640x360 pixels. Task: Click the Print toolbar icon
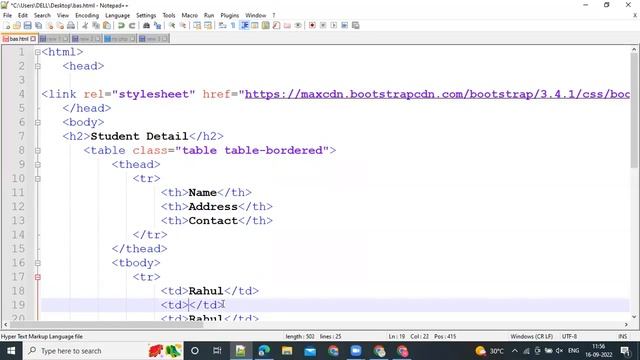point(71,25)
